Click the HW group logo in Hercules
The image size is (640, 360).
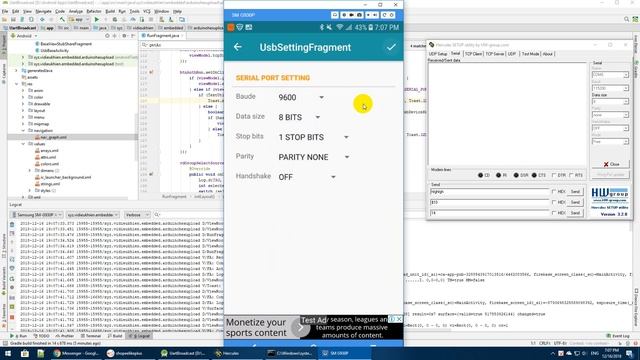[x=610, y=194]
